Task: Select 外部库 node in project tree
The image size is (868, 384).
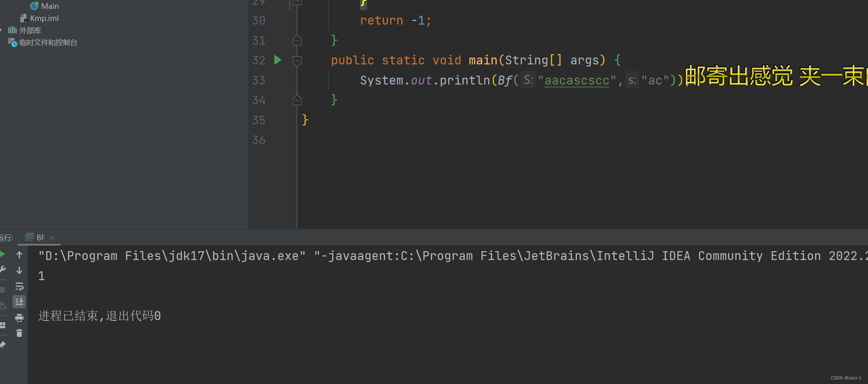Action: click(x=25, y=30)
